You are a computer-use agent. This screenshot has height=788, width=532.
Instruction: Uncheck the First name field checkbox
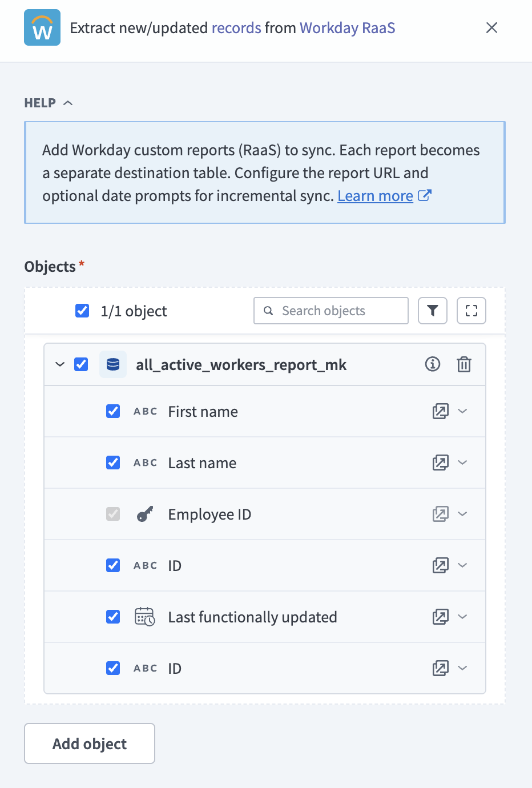[113, 411]
